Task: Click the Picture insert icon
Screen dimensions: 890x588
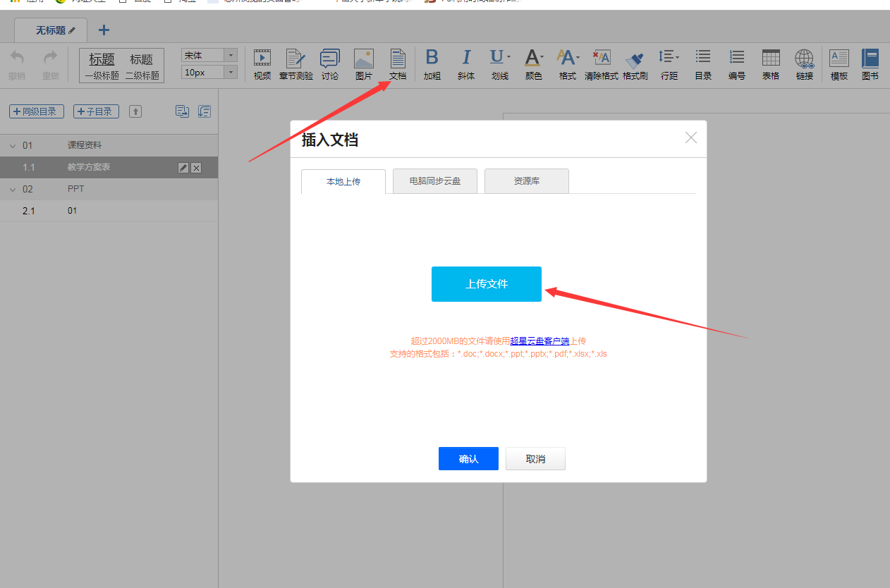Action: tap(363, 64)
